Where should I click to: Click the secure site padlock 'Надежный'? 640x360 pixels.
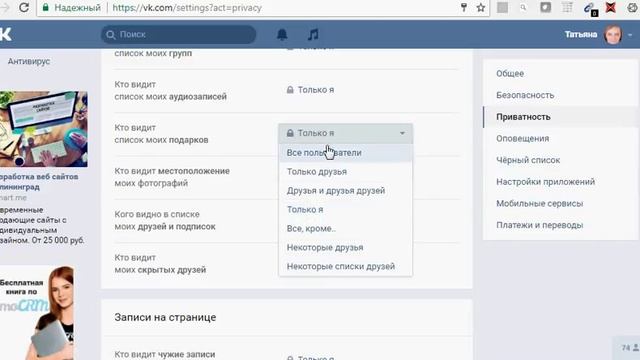tap(46, 8)
